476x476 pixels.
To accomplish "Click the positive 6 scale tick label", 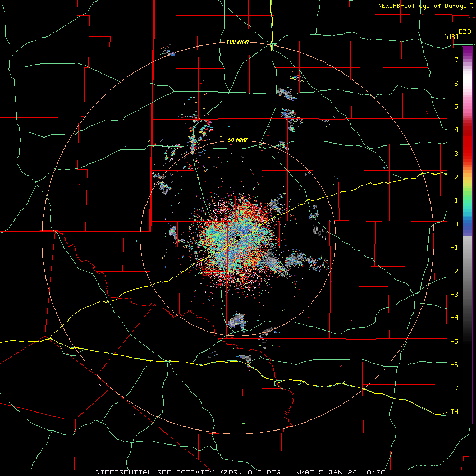I will pyautogui.click(x=456, y=83).
